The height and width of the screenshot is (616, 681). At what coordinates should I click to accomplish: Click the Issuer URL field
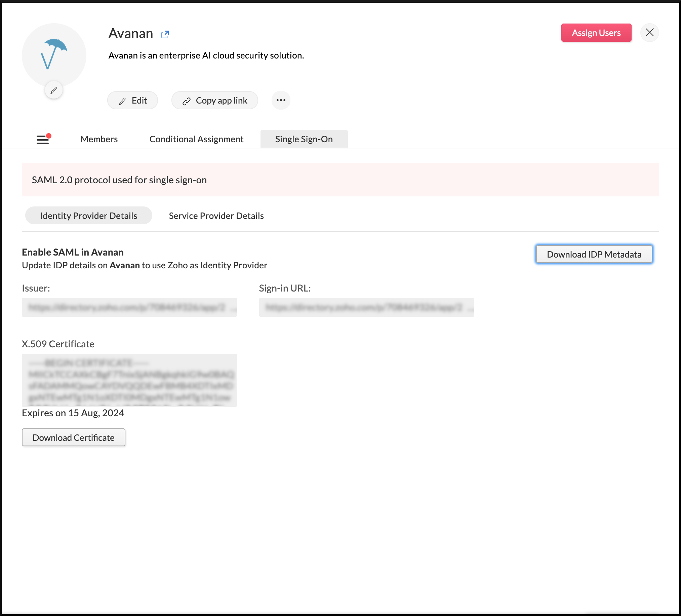129,307
